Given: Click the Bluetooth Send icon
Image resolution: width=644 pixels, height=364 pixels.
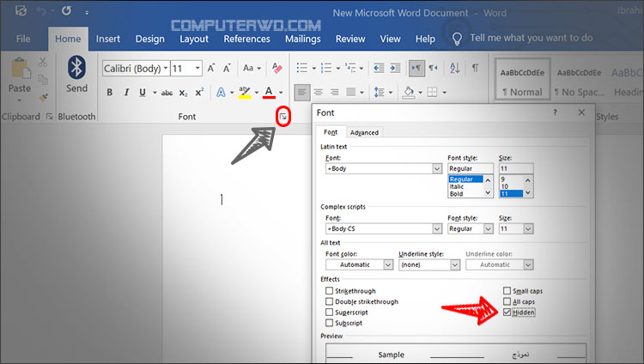Looking at the screenshot, I should (76, 67).
